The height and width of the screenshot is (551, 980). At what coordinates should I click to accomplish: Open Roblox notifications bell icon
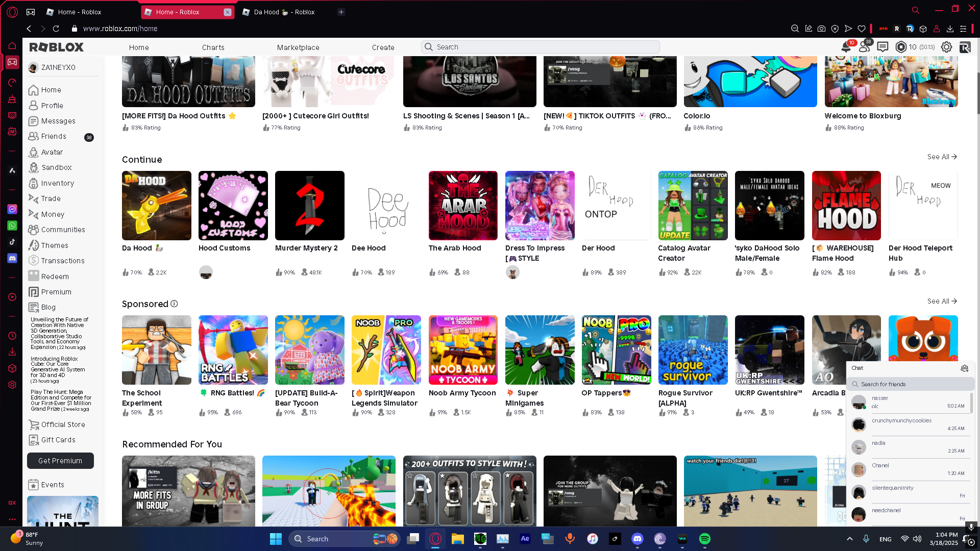(846, 47)
